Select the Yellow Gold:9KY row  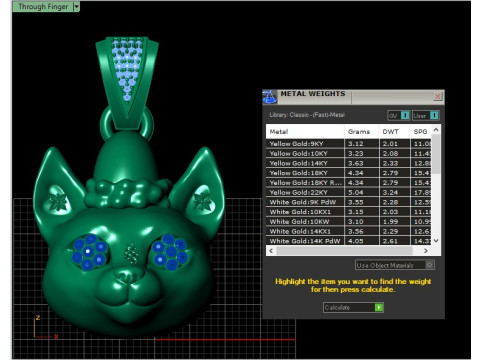[x=349, y=144]
